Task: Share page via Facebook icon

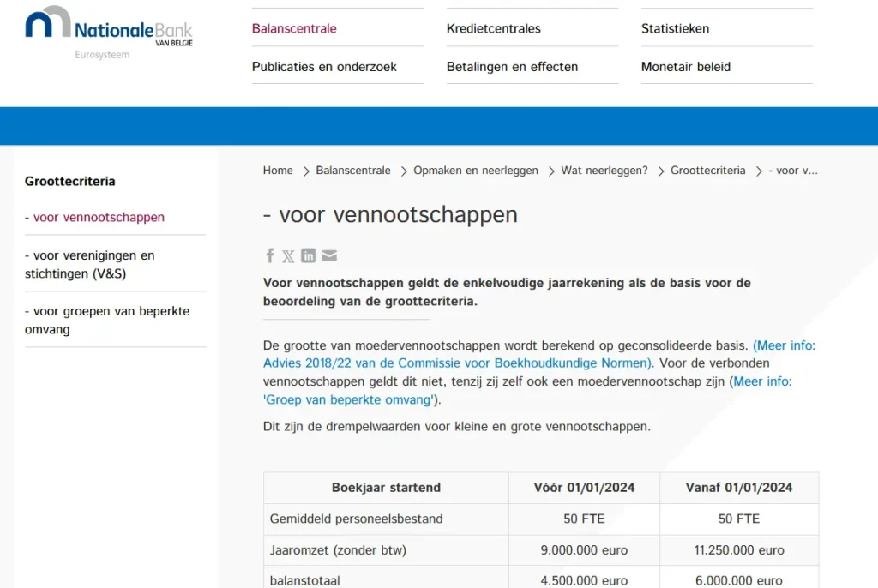Action: coord(269,255)
